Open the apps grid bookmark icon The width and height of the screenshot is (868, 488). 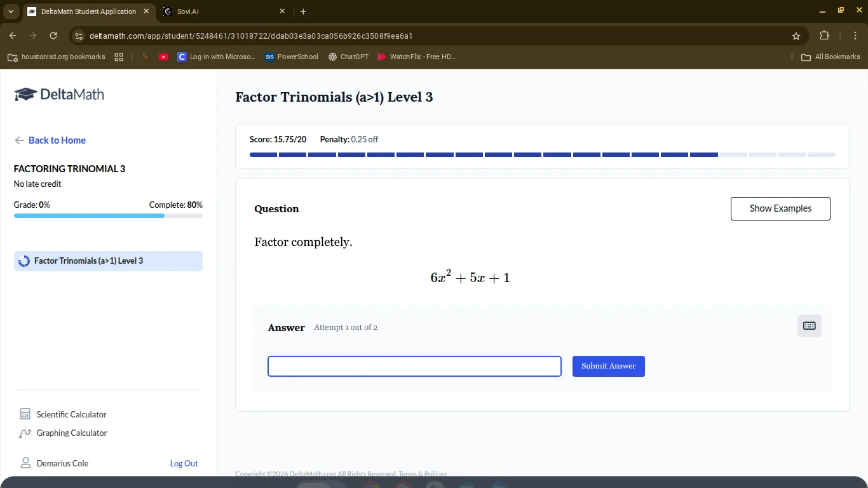tap(119, 57)
